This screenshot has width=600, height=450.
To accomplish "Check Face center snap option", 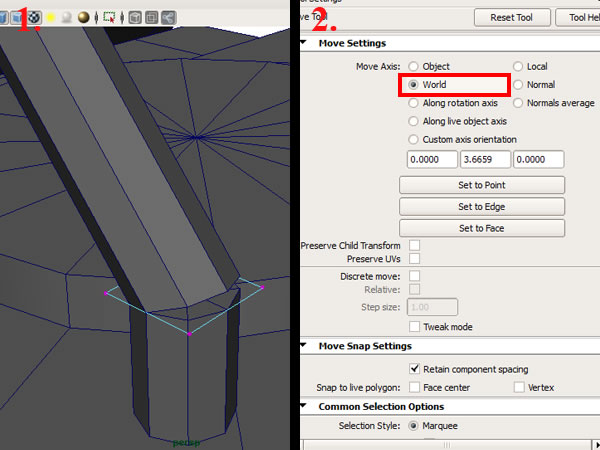I will point(414,387).
